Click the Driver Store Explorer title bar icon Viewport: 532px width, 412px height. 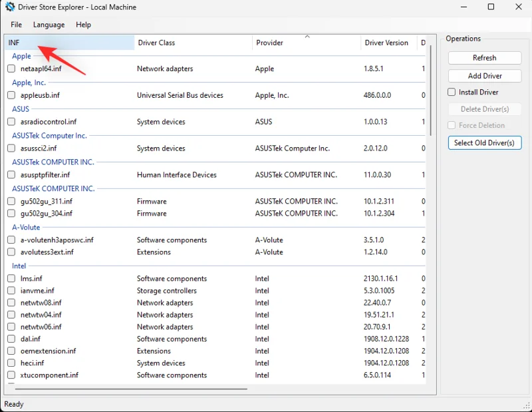coord(9,7)
